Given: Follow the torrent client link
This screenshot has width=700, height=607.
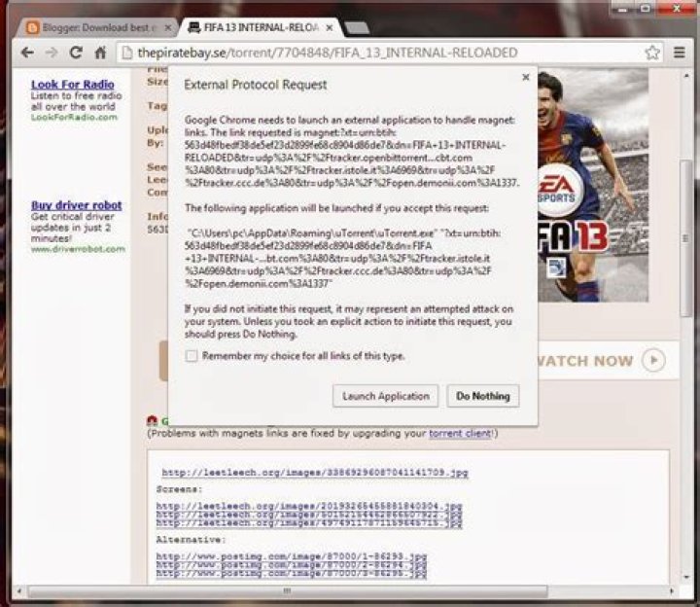Looking at the screenshot, I should (460, 433).
